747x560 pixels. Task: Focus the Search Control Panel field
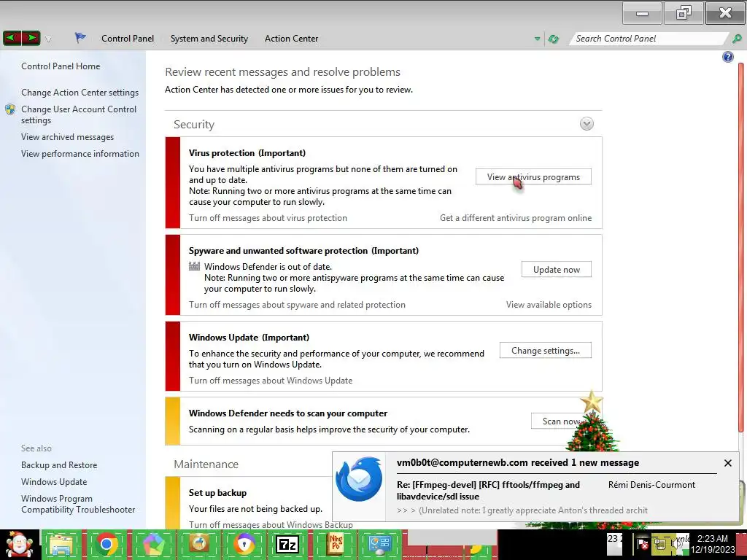tap(648, 39)
